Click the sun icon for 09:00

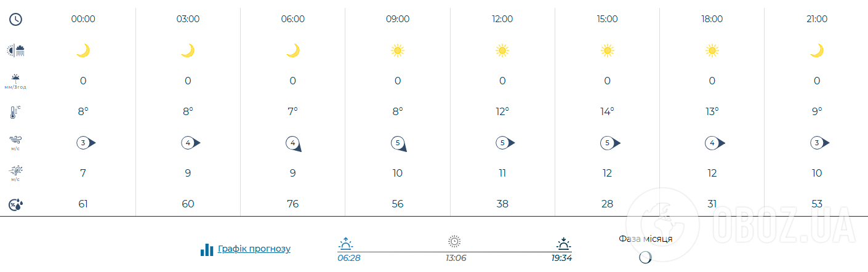(x=398, y=50)
